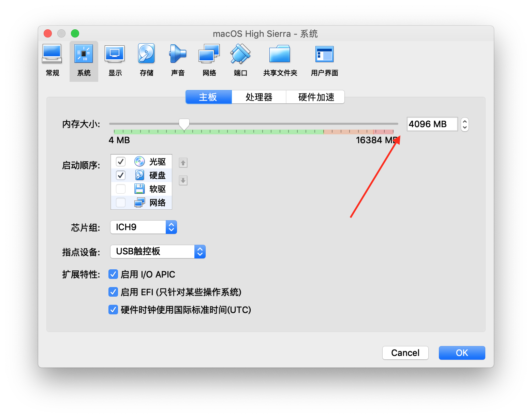Switch to the 处理器 tab
Screen dimensions: 532x418
click(x=259, y=97)
